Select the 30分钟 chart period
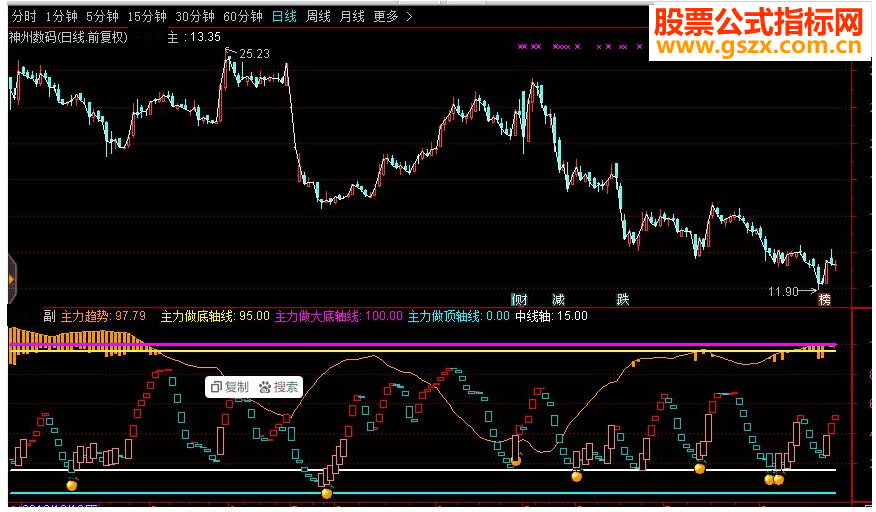Viewport: 876px width, 512px height. 195,17
